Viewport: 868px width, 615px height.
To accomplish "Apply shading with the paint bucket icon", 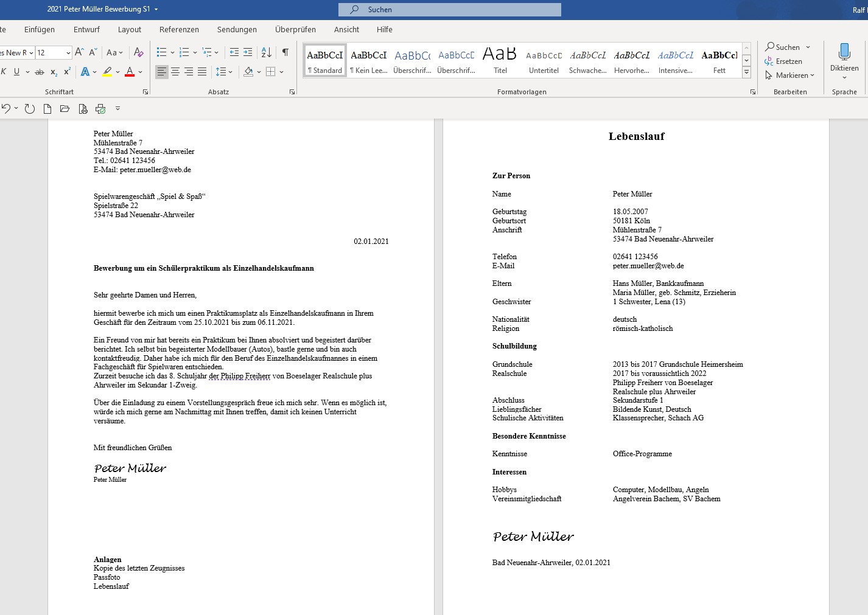I will [248, 72].
